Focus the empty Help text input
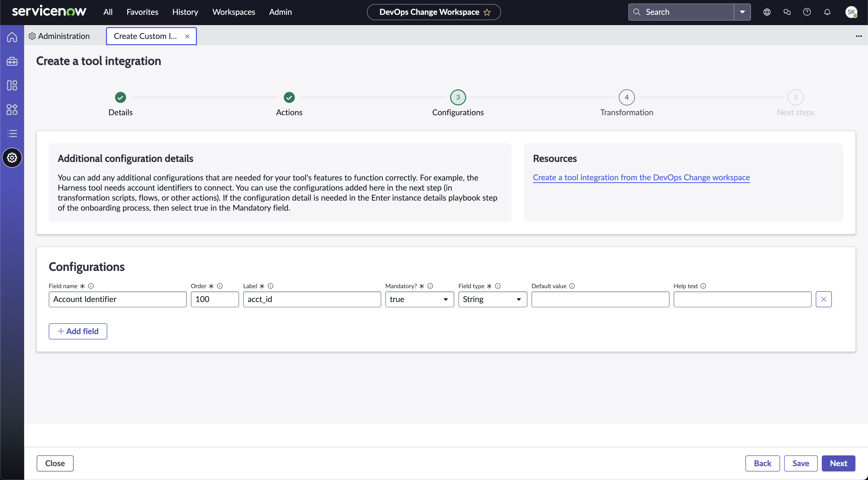This screenshot has width=868, height=480. [742, 299]
